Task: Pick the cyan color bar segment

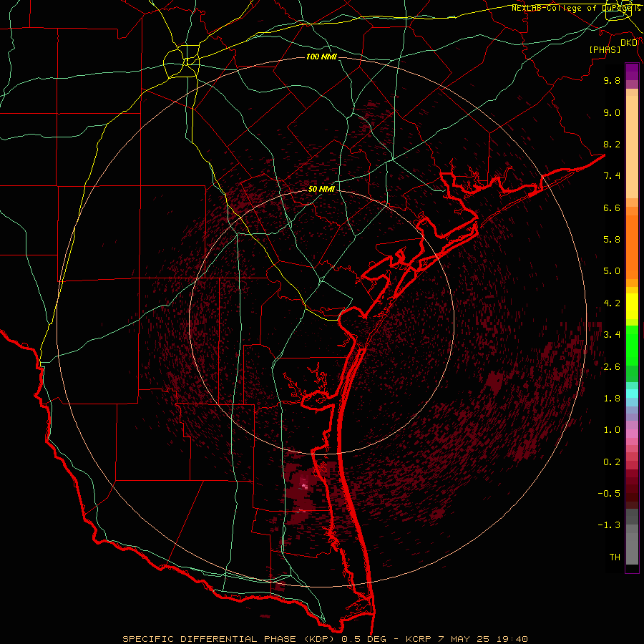Action: tap(632, 394)
